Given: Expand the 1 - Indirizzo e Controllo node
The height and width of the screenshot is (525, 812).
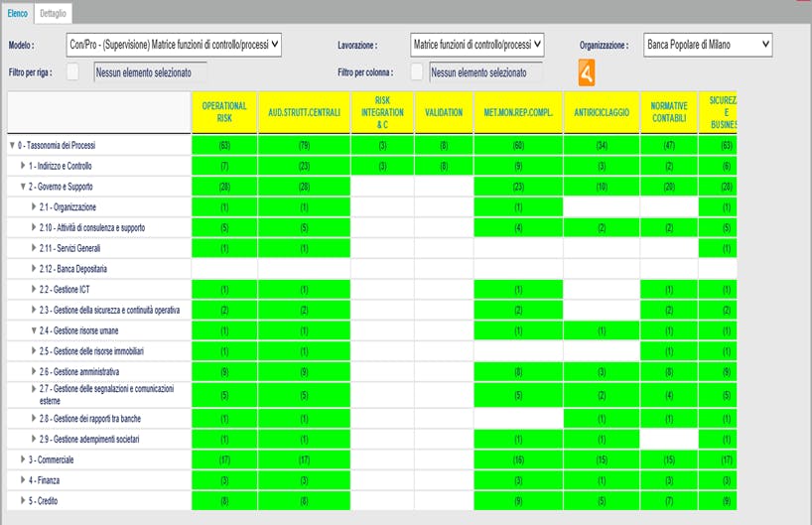Looking at the screenshot, I should coord(23,166).
